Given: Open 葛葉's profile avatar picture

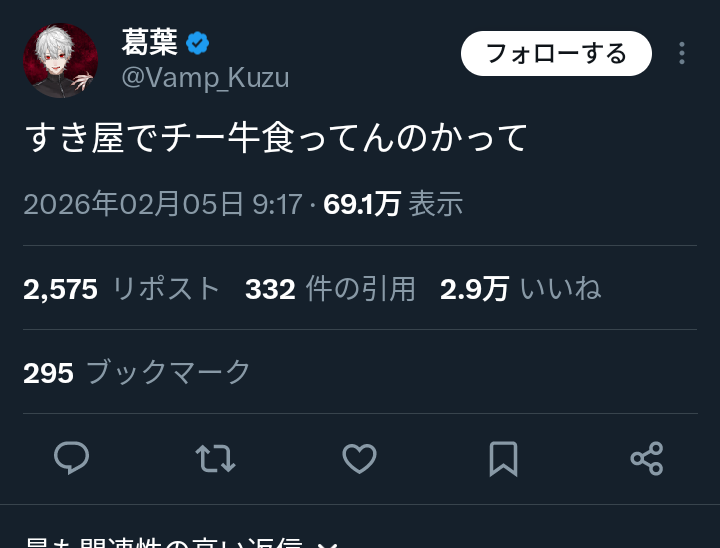Looking at the screenshot, I should [61, 61].
